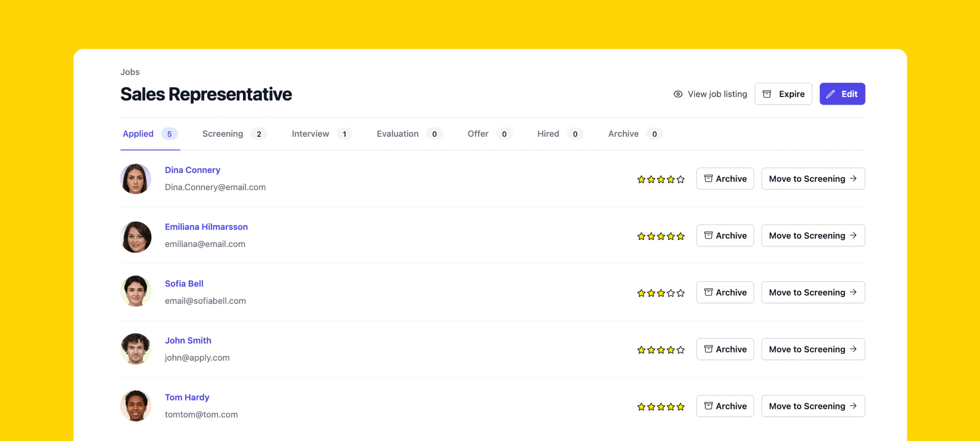Set John Smith's rating to three stars
This screenshot has width=980, height=441.
click(x=661, y=350)
